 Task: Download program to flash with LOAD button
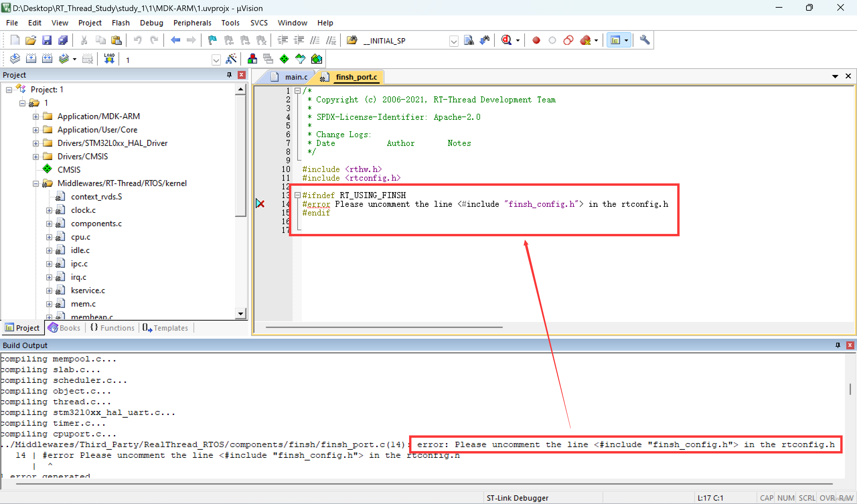[x=109, y=59]
